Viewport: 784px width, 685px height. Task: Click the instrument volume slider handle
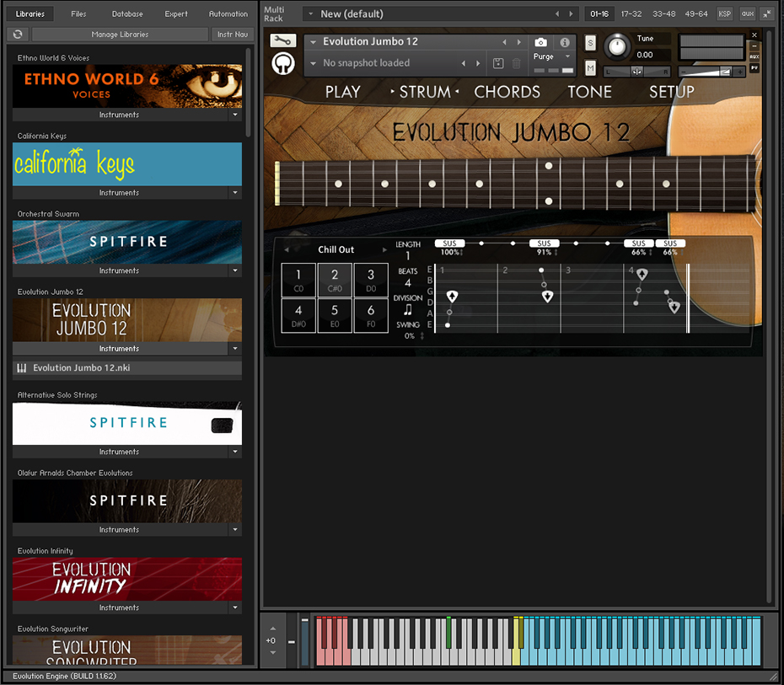(725, 72)
